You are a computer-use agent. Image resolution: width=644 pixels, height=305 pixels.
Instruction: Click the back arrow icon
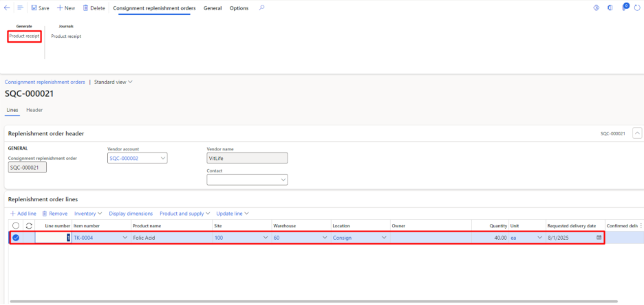point(7,8)
